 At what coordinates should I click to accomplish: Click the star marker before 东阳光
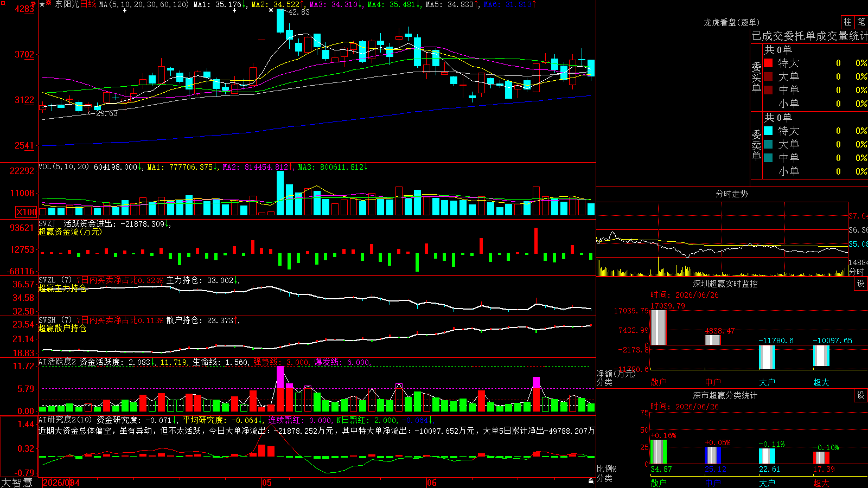42,4
